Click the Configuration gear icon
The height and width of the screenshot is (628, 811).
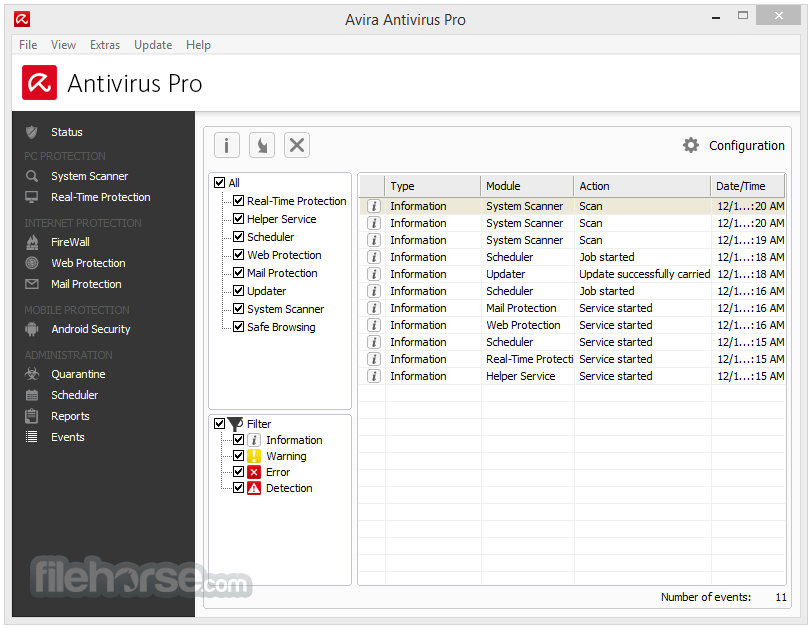pyautogui.click(x=690, y=145)
